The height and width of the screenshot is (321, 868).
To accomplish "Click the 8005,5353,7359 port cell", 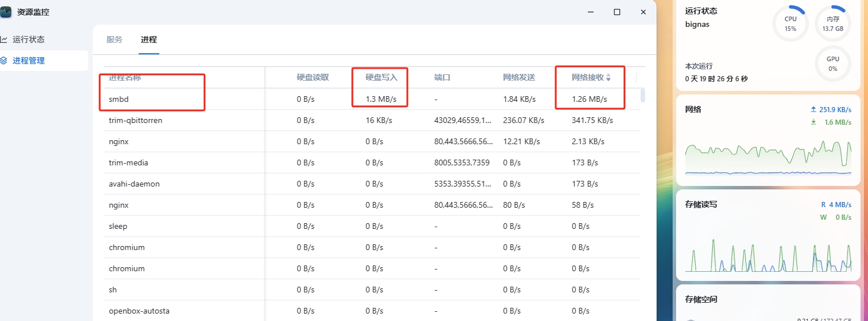I will click(x=462, y=163).
